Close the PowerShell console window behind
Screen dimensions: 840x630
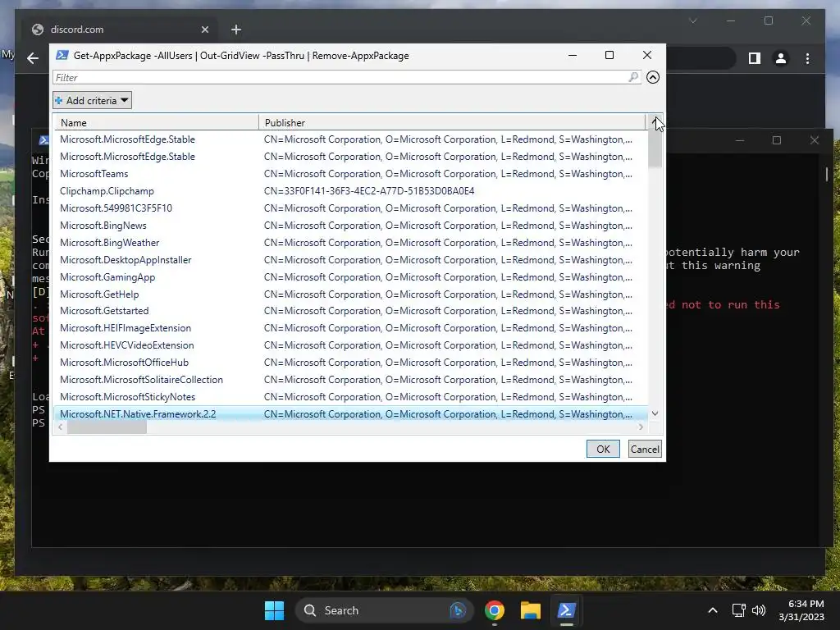point(815,140)
